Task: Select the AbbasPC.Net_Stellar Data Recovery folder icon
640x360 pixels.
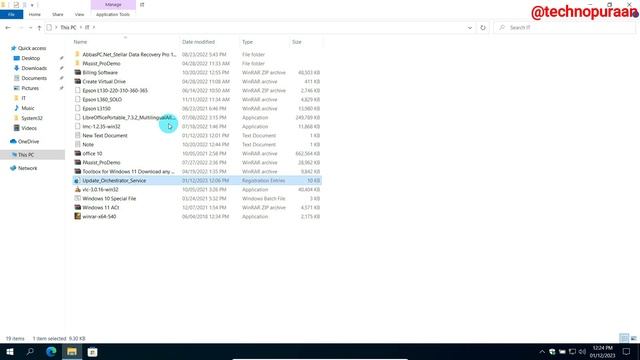Action: [x=78, y=54]
